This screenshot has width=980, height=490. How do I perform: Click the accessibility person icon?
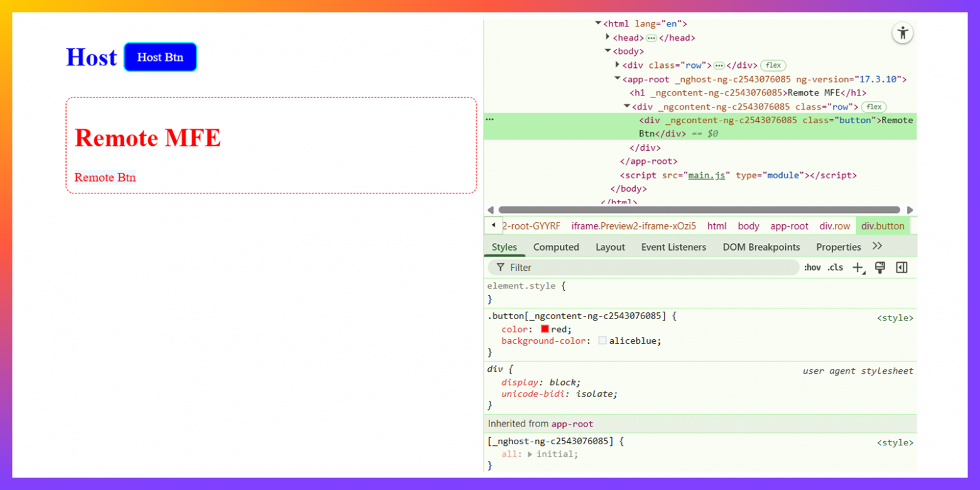click(903, 33)
